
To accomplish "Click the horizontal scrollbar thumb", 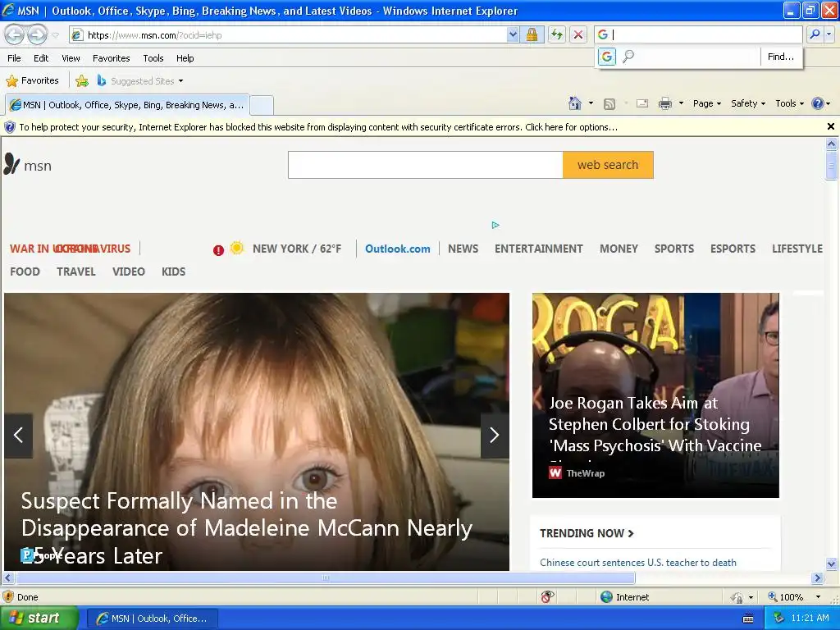I will click(x=325, y=578).
